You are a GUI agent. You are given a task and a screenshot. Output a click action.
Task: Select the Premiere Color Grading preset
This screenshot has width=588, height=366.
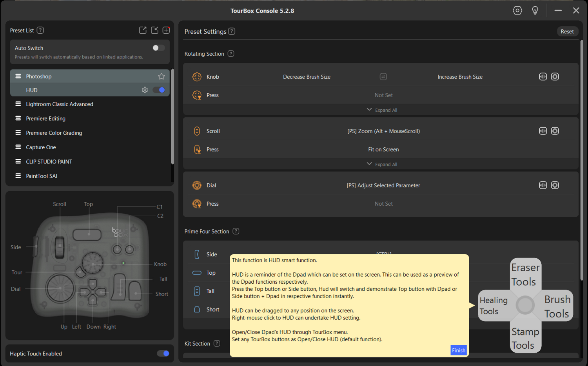(90, 133)
